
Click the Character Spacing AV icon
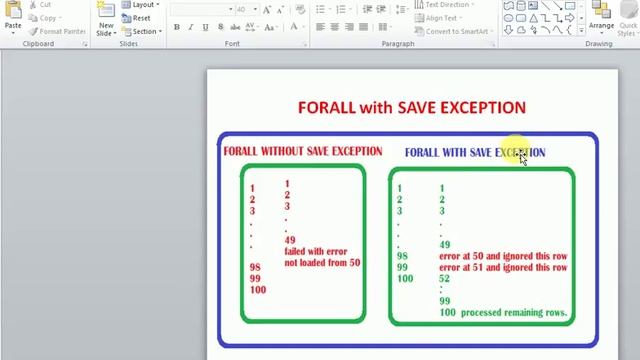250,27
